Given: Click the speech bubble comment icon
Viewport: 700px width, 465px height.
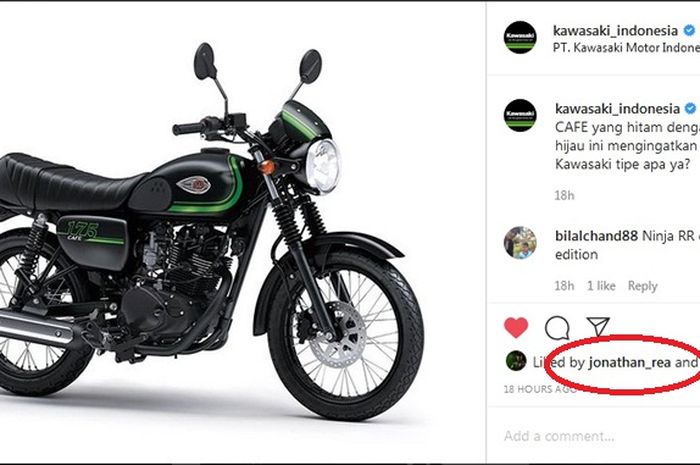Looking at the screenshot, I should [x=557, y=328].
